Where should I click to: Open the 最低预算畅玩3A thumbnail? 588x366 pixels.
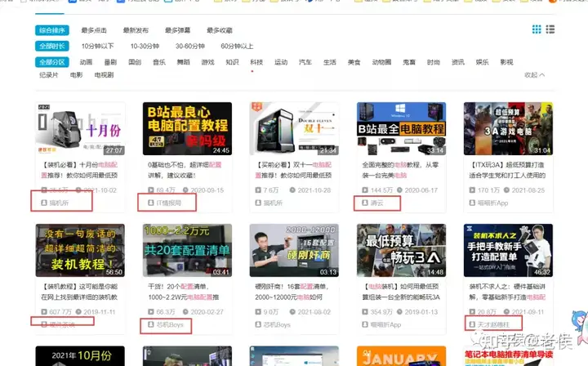click(401, 251)
